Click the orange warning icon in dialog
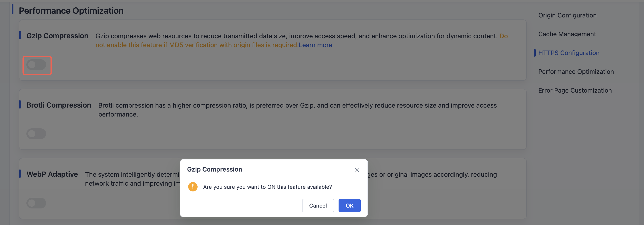The height and width of the screenshot is (225, 644). pyautogui.click(x=193, y=187)
